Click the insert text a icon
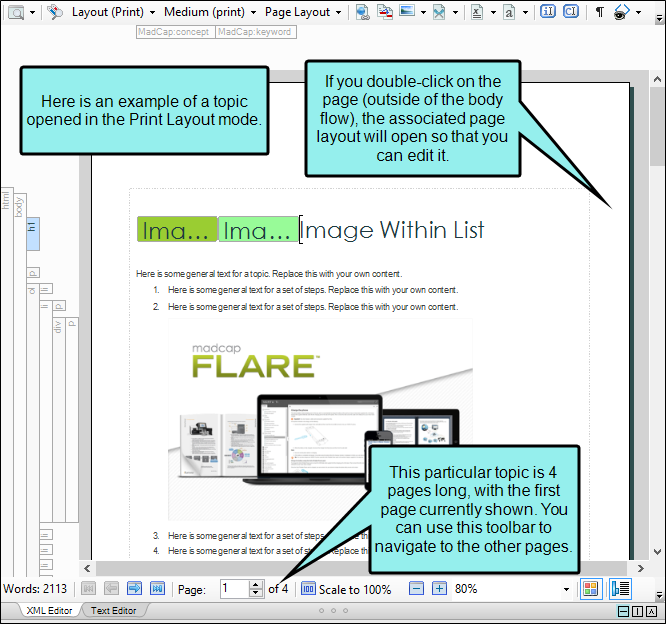 point(509,12)
